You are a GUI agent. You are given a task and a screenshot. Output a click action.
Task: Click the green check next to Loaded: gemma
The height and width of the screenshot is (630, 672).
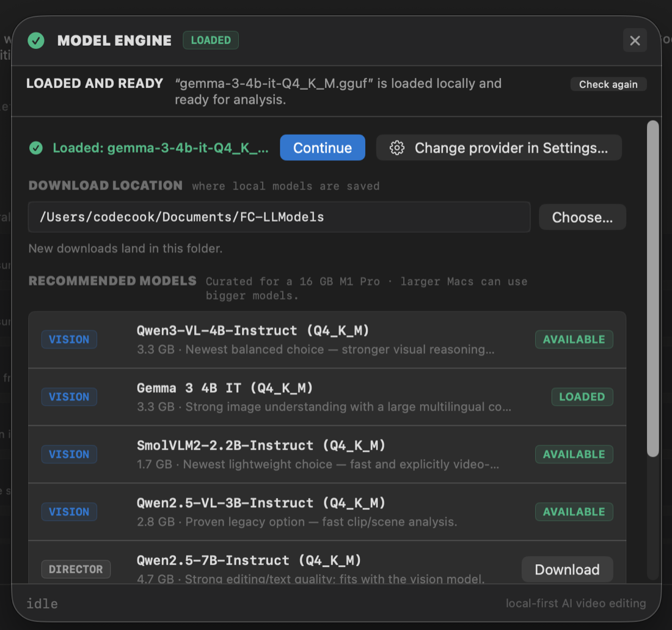pos(36,148)
